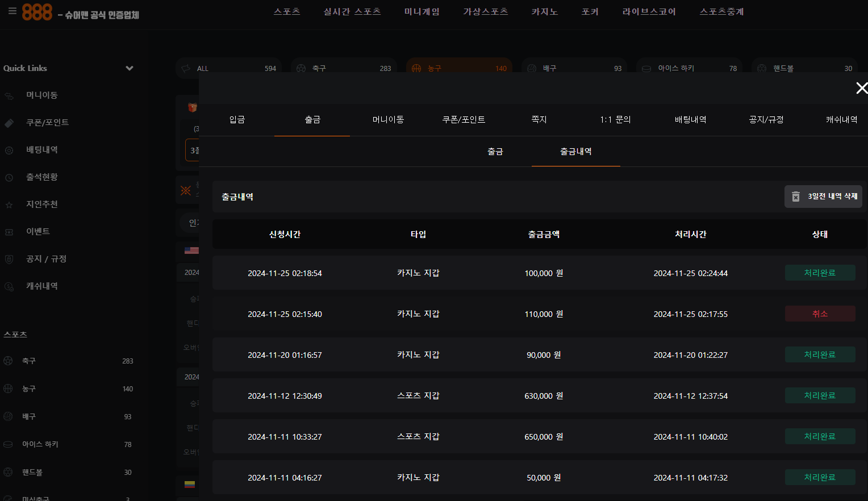Click the 머니이동 sidebar icon
The height and width of the screenshot is (501, 868).
[9, 95]
